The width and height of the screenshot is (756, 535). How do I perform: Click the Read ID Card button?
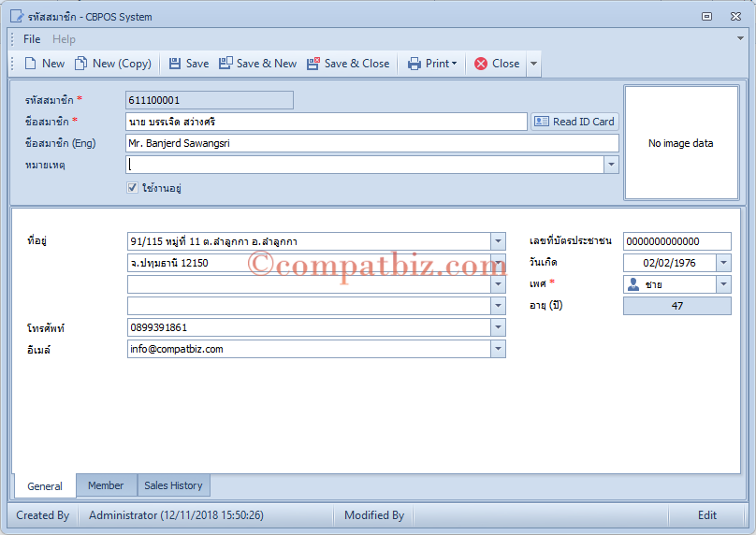pos(574,122)
